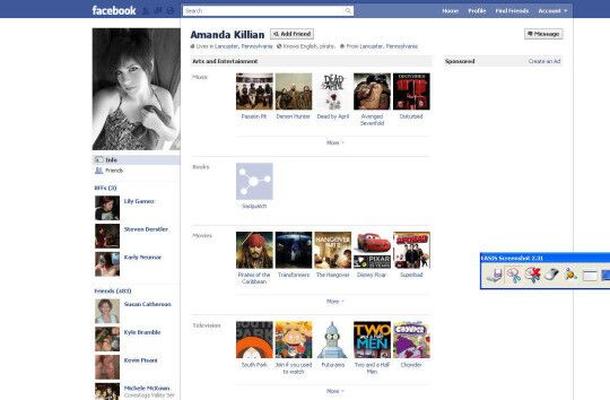Open the Disney Pixar Cars image
Viewport: 610px width, 400px height.
372,250
